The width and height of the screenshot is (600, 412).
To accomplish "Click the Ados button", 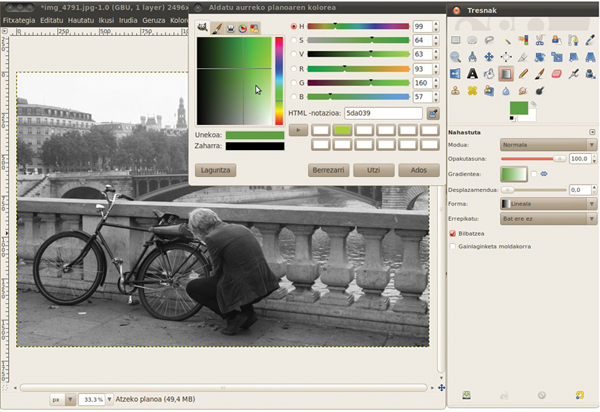I will [x=419, y=170].
